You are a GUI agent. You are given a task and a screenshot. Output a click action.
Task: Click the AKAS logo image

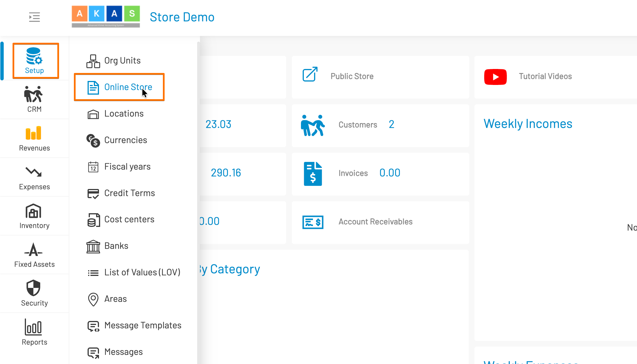[106, 17]
